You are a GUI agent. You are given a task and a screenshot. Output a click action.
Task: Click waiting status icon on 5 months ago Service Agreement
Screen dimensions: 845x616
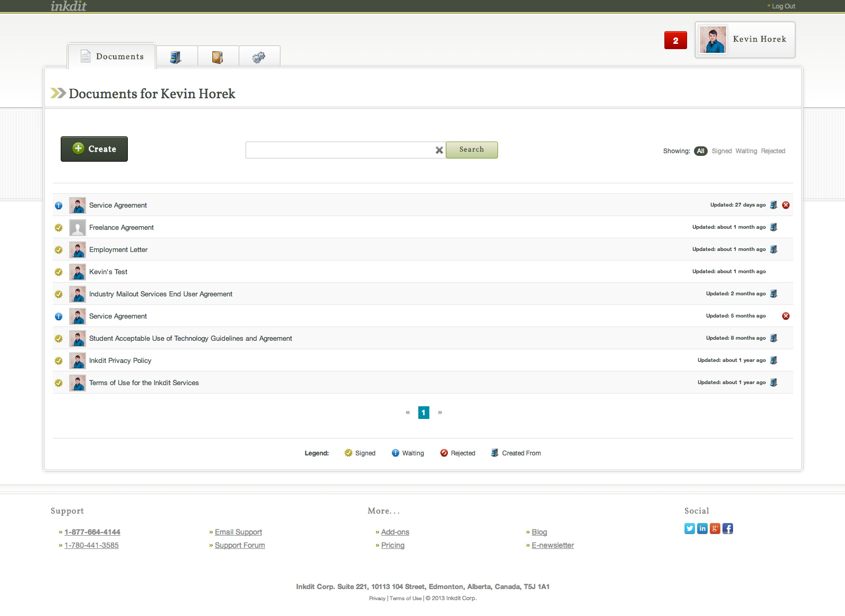(x=59, y=316)
